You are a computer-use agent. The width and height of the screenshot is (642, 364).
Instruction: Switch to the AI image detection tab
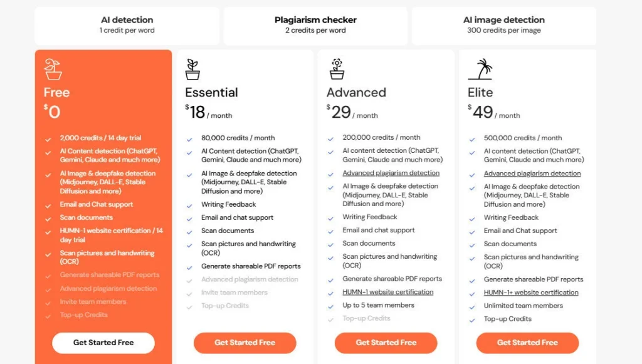click(503, 25)
